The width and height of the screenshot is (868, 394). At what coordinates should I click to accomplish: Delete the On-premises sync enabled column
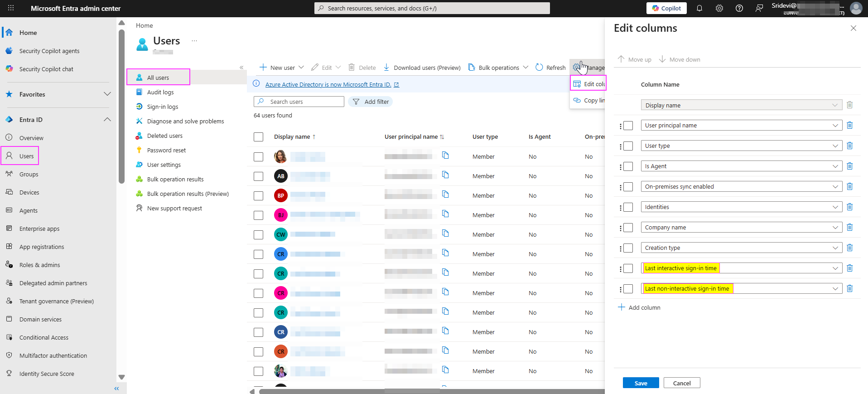pyautogui.click(x=850, y=186)
